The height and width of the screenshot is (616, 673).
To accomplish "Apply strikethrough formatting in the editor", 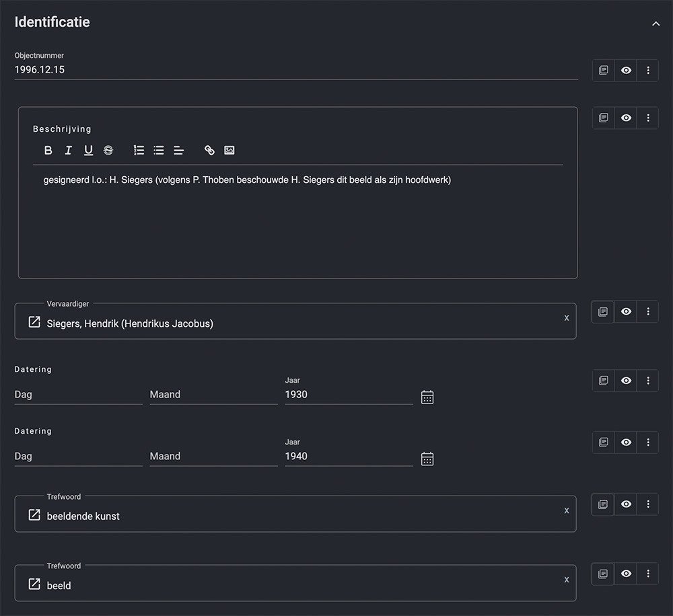I will pos(108,150).
